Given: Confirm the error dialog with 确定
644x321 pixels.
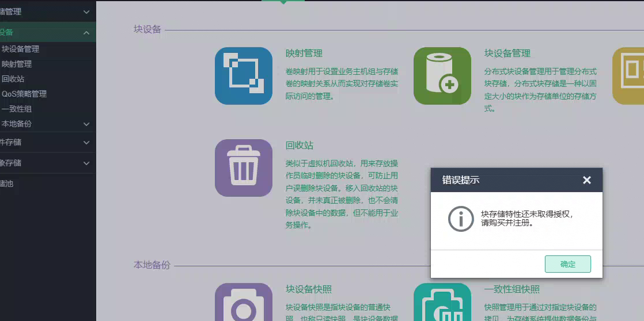Looking at the screenshot, I should pyautogui.click(x=567, y=264).
